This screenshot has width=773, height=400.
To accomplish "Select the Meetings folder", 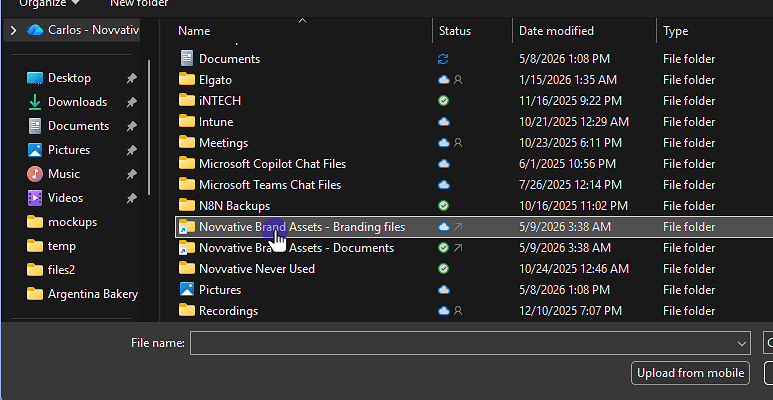I will pos(474,143).
